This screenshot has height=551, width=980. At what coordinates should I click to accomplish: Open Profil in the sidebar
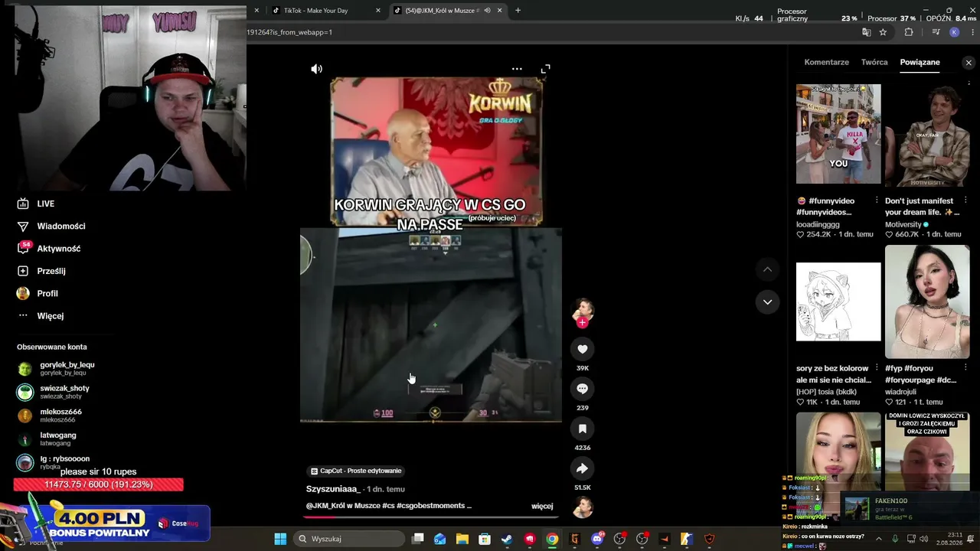coord(38,293)
